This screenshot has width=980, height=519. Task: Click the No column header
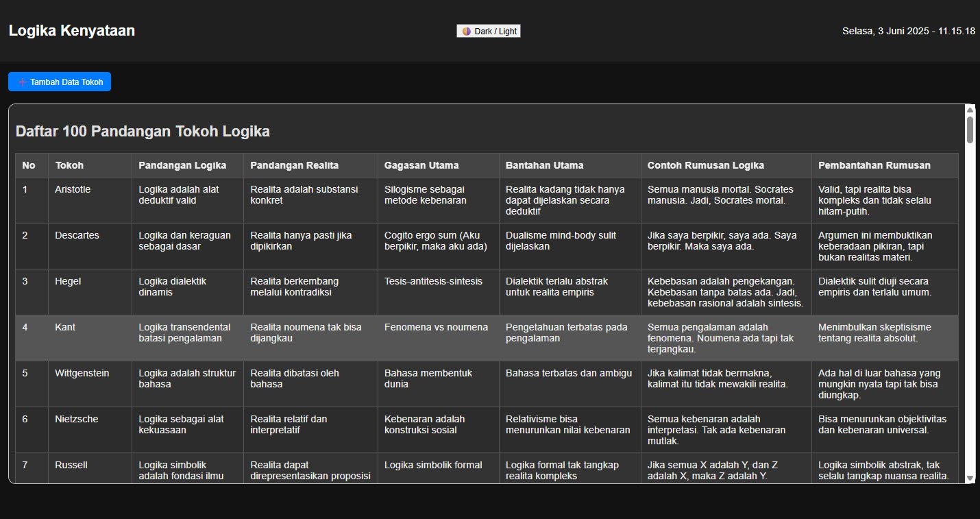tap(32, 165)
